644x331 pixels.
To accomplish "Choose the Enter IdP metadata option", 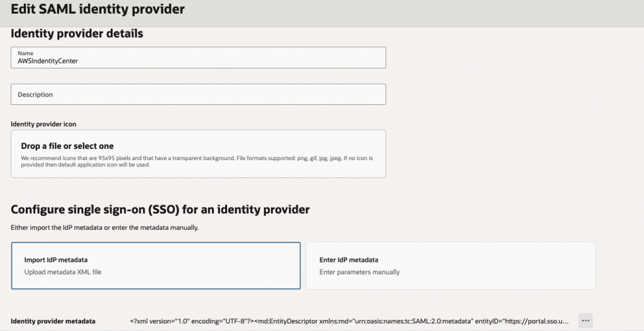I will click(x=450, y=266).
